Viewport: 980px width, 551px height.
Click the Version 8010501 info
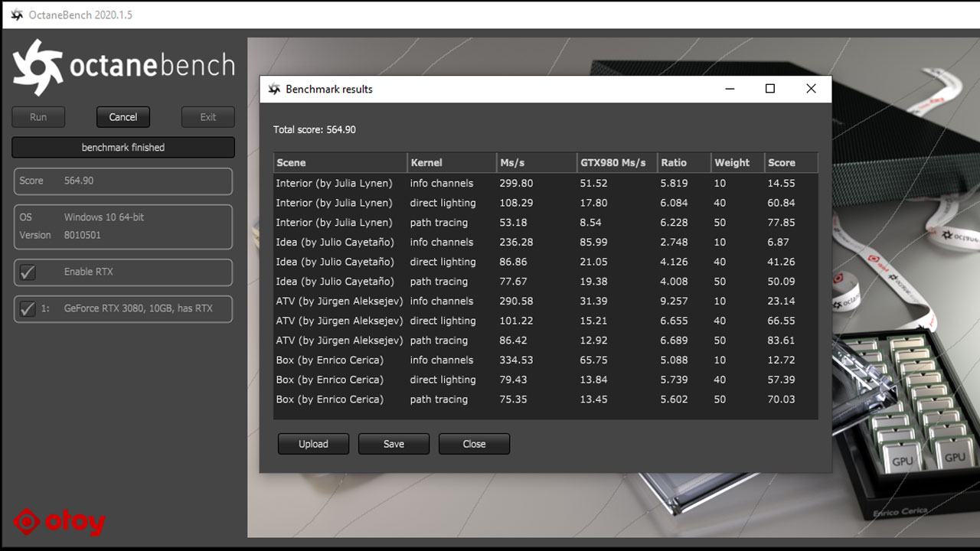[60, 235]
